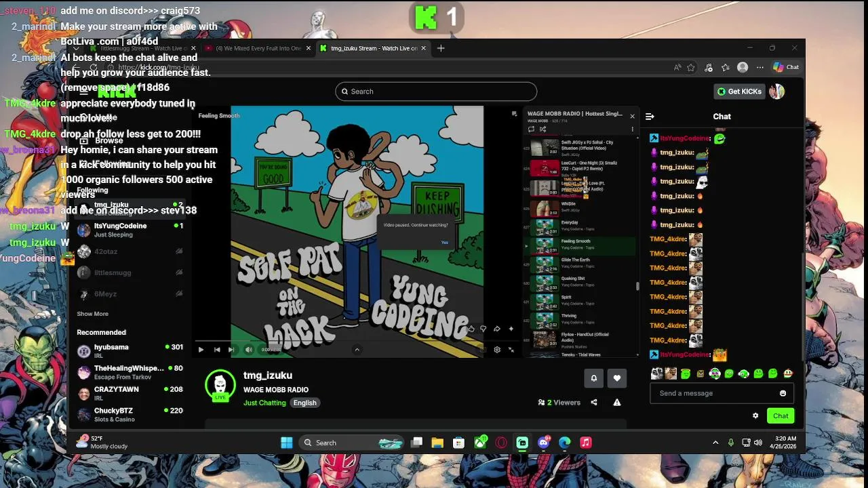Toggle stream notifications bell
This screenshot has height=488, width=868.
(x=593, y=378)
